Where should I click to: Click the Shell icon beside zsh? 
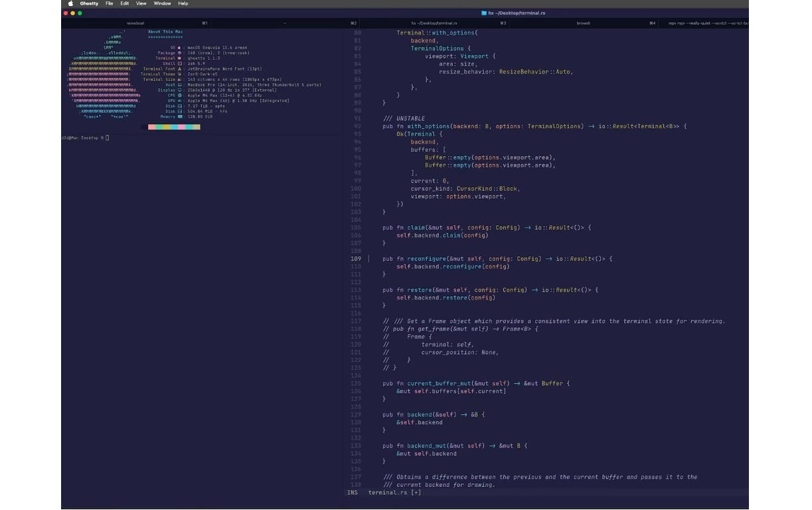(x=180, y=64)
